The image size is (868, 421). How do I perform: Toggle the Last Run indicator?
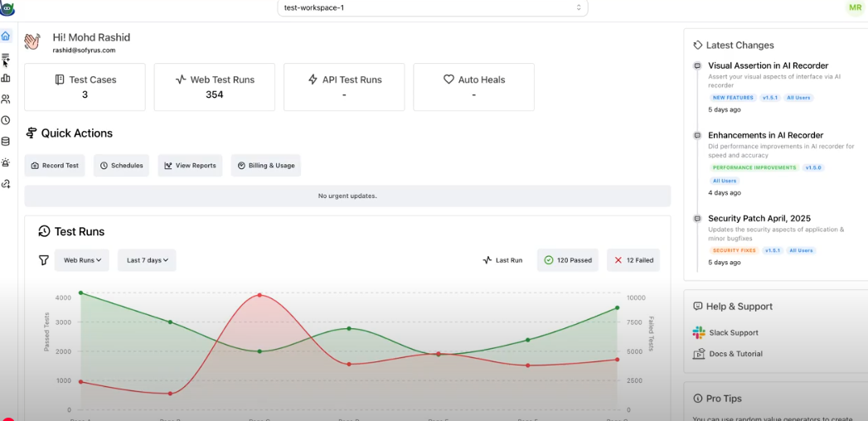coord(502,260)
